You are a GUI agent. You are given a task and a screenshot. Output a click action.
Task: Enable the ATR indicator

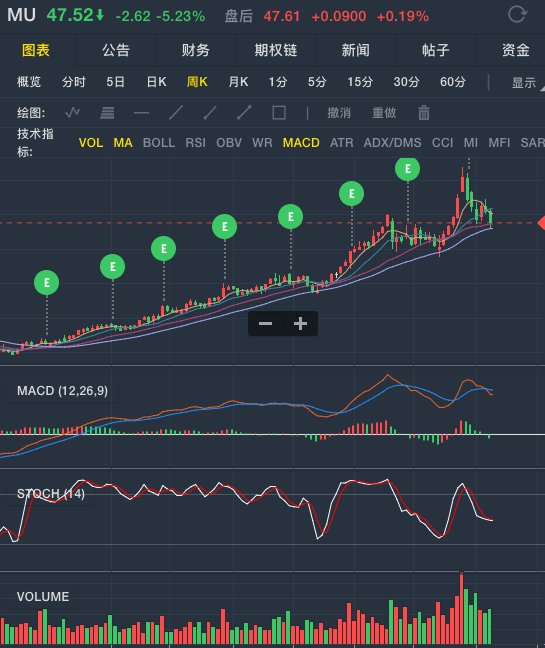[x=341, y=143]
